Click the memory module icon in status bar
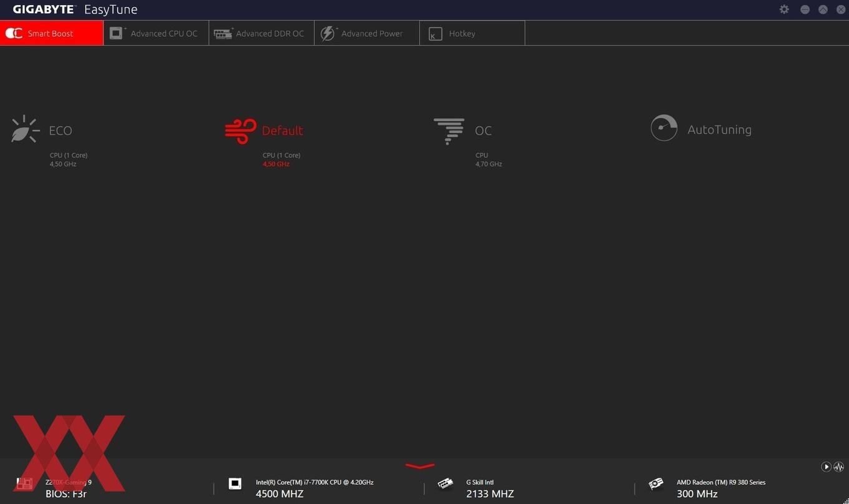The height and width of the screenshot is (504, 849). 445,483
